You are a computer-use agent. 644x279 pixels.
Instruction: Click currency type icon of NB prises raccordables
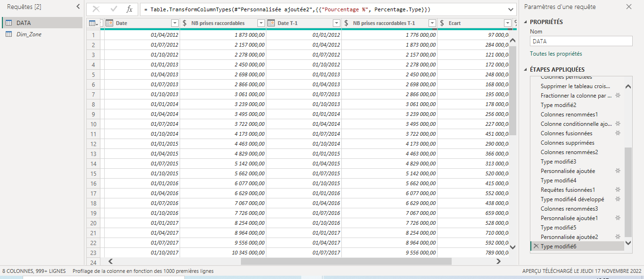point(185,23)
